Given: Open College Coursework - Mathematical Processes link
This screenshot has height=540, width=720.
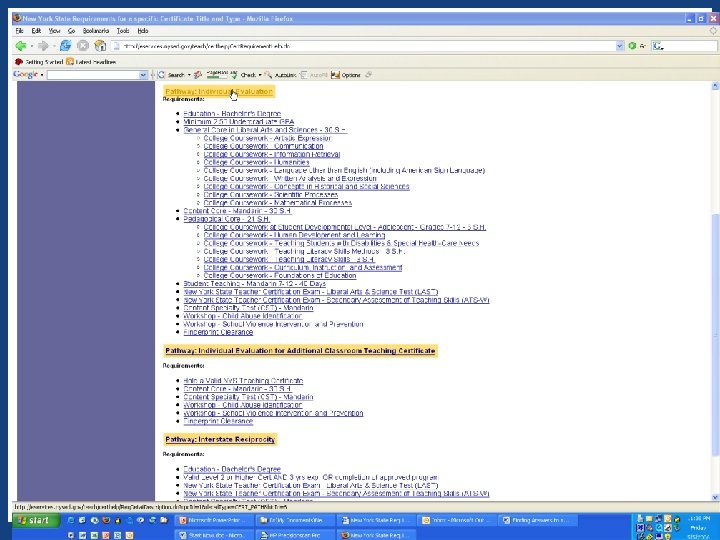Looking at the screenshot, I should click(278, 202).
